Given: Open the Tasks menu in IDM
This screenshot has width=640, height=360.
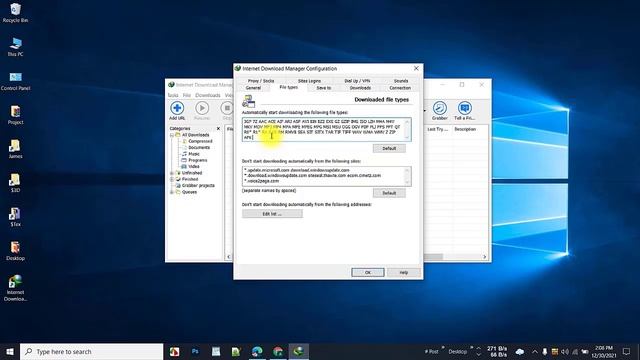Looking at the screenshot, I should (x=173, y=95).
